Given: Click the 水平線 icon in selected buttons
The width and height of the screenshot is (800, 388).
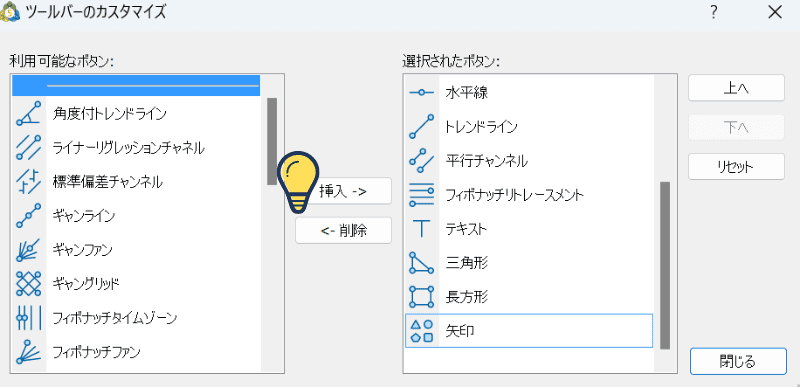Looking at the screenshot, I should click(x=421, y=93).
